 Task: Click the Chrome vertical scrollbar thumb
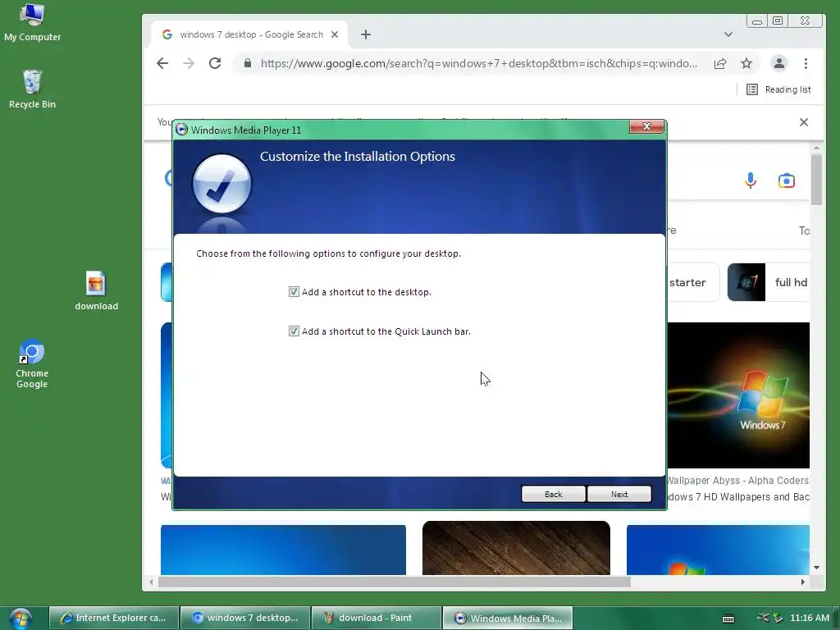(816, 180)
